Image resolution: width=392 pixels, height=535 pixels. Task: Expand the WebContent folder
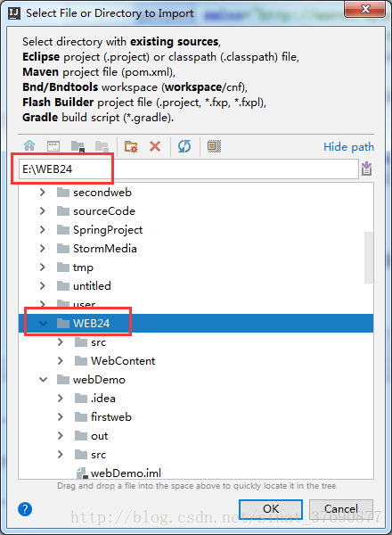[x=61, y=360]
